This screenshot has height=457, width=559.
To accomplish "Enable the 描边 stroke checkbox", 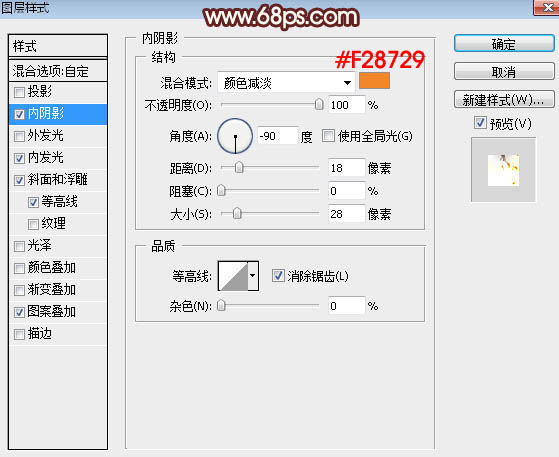I will coord(19,334).
